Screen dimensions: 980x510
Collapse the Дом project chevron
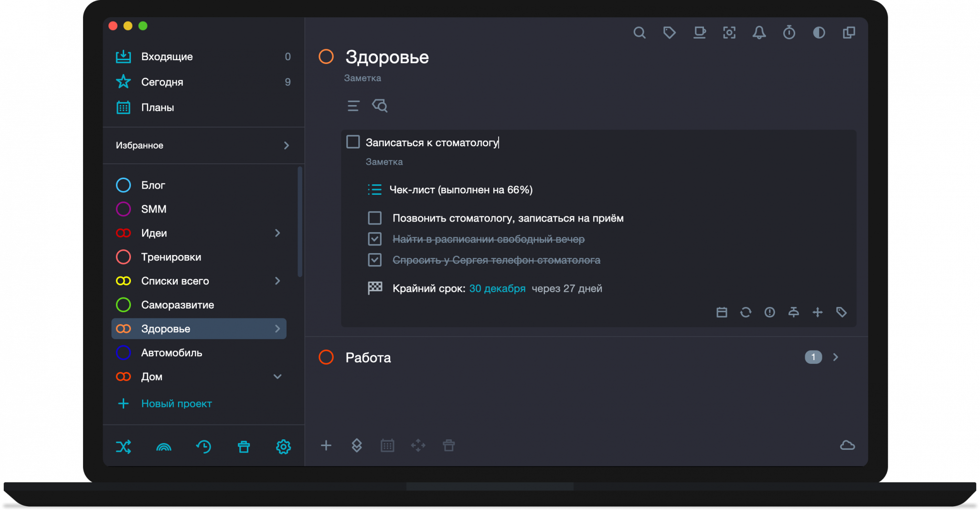pyautogui.click(x=277, y=377)
